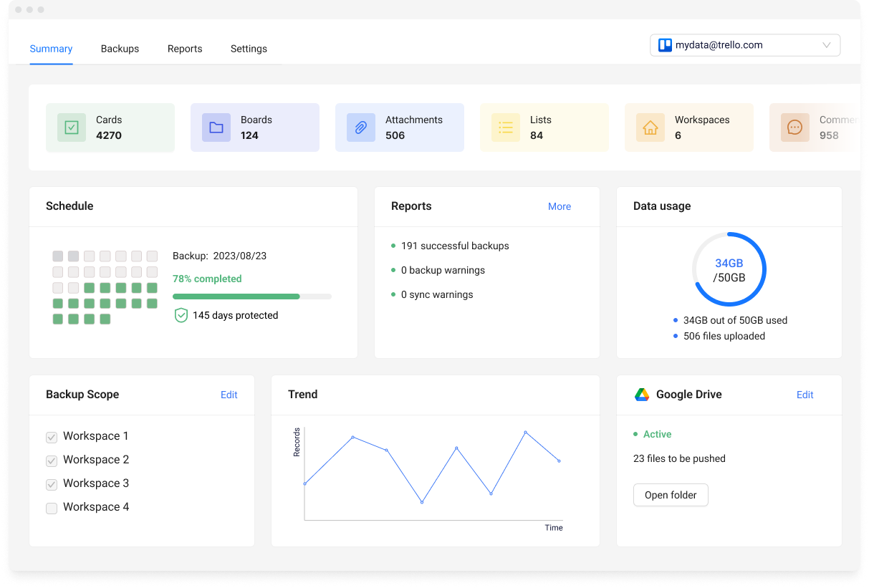Click the 78% completed backup progress bar
Viewport: 869px width, 588px height.
tap(251, 296)
